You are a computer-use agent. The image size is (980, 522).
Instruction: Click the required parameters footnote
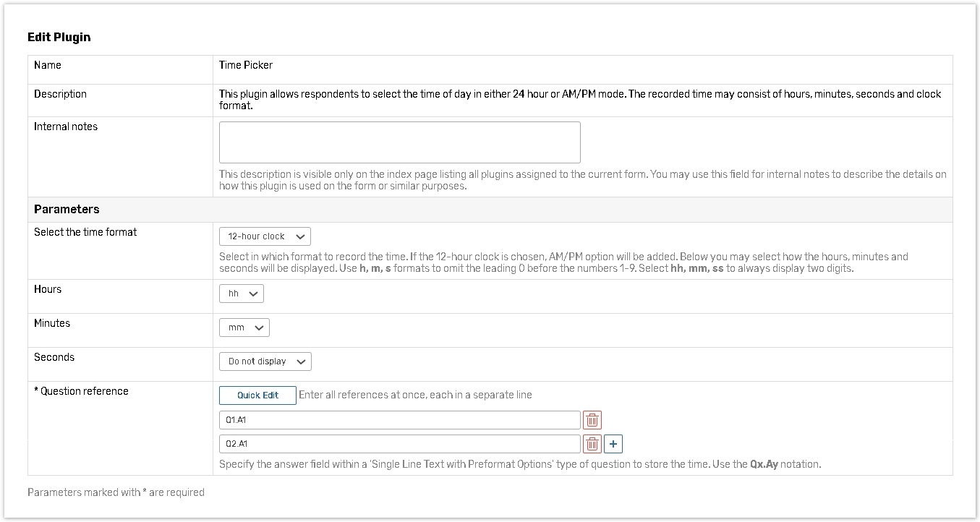(x=116, y=492)
